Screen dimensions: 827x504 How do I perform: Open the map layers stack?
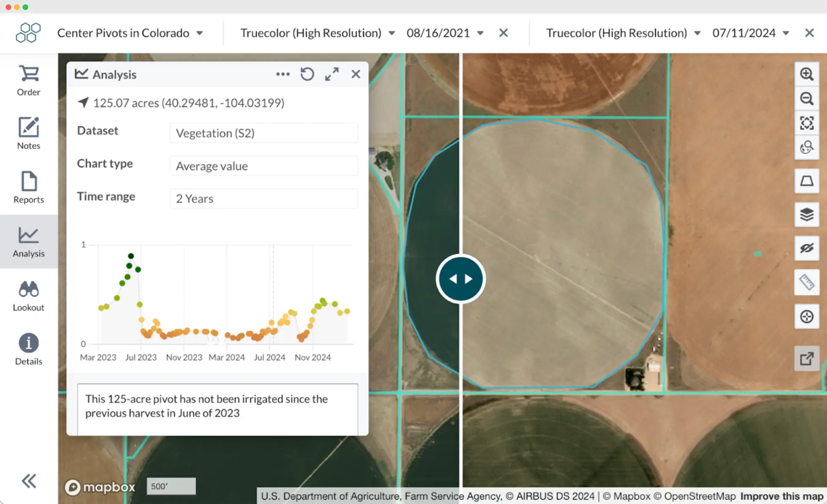(807, 214)
